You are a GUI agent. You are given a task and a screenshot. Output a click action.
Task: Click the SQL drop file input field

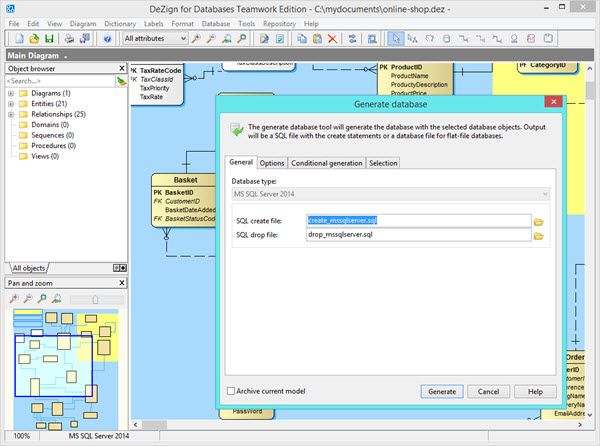click(419, 235)
